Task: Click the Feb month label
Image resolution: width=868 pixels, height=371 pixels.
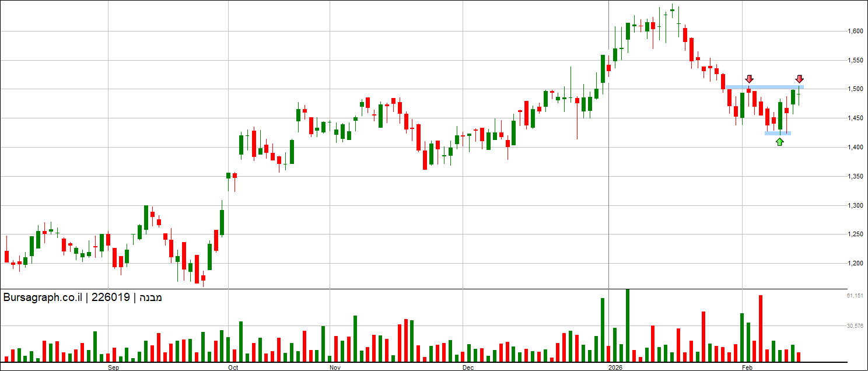Action: (747, 368)
